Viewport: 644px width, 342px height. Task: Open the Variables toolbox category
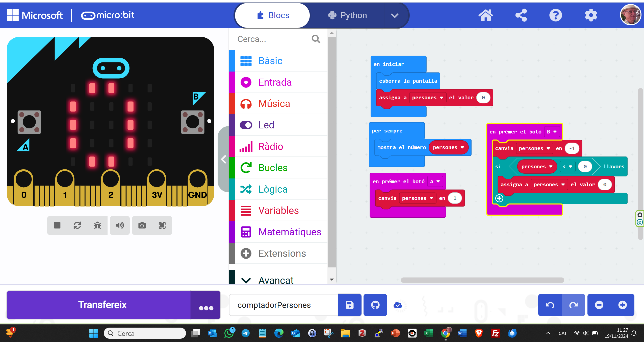tap(278, 210)
